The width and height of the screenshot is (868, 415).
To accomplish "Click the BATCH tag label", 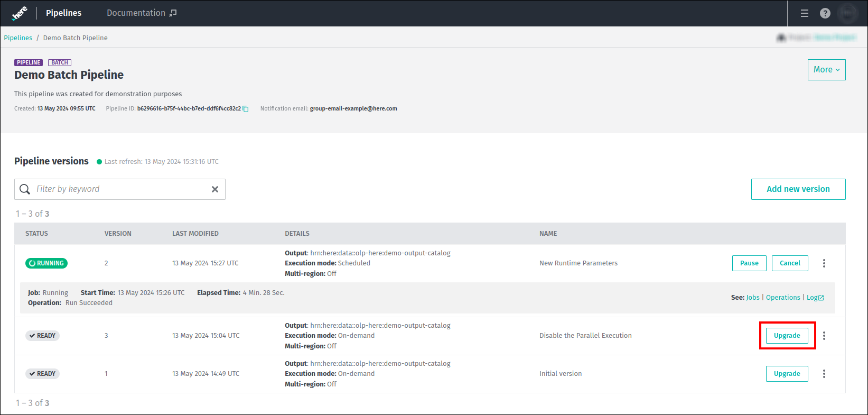I will [x=60, y=62].
